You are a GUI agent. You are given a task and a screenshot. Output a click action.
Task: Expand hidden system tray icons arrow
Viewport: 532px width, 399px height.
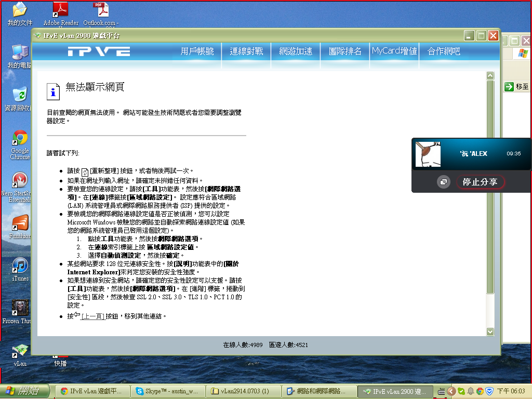click(x=451, y=391)
